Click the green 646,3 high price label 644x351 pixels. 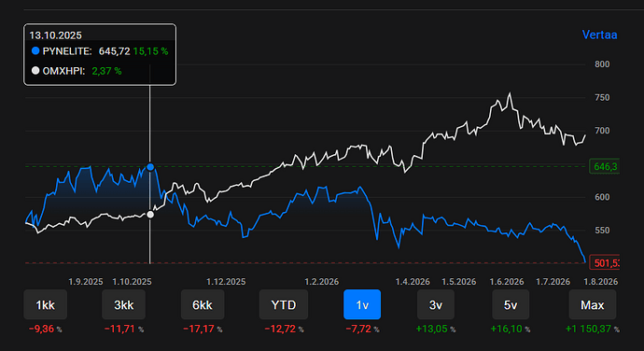pyautogui.click(x=605, y=166)
